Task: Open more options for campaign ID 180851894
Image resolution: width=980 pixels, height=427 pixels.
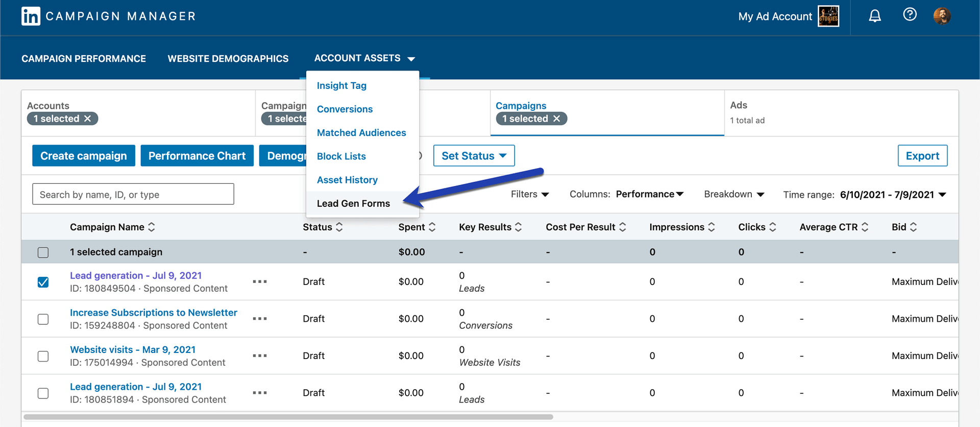Action: pos(260,393)
